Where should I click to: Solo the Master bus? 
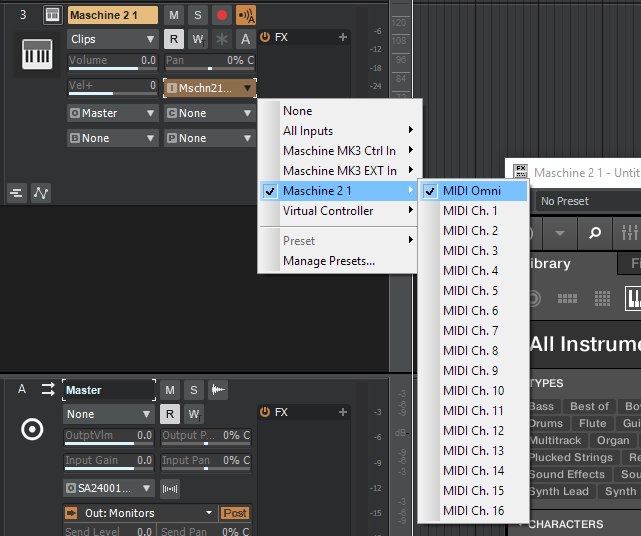point(193,390)
